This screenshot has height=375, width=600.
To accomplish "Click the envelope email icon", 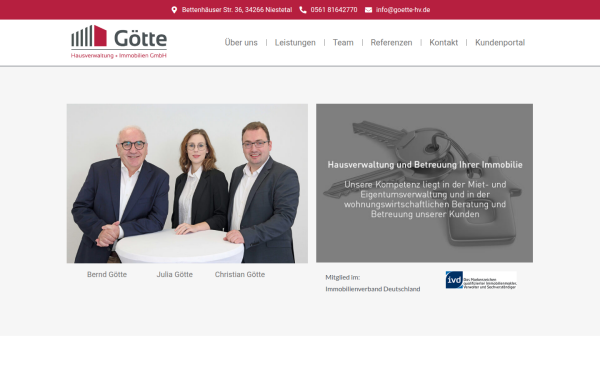I will coord(368,10).
